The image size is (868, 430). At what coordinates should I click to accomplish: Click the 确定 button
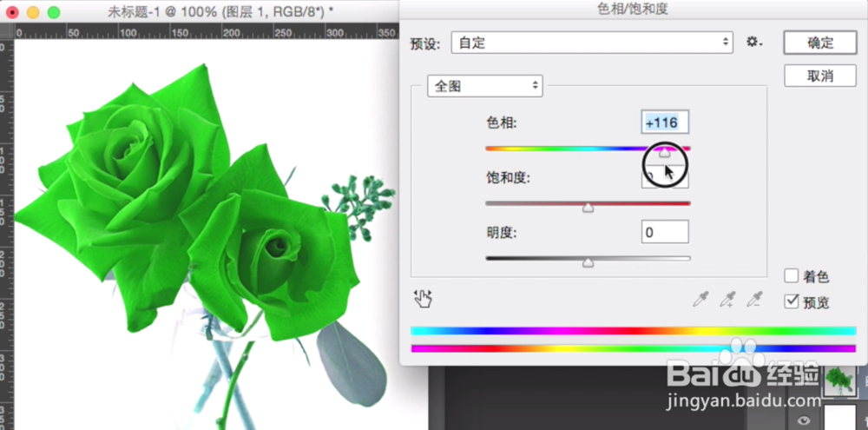pos(820,43)
